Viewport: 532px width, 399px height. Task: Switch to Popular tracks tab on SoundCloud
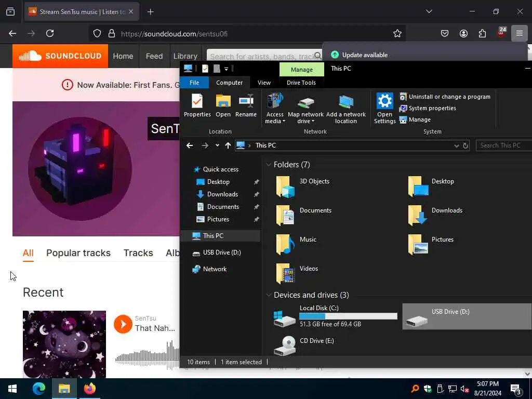click(78, 253)
